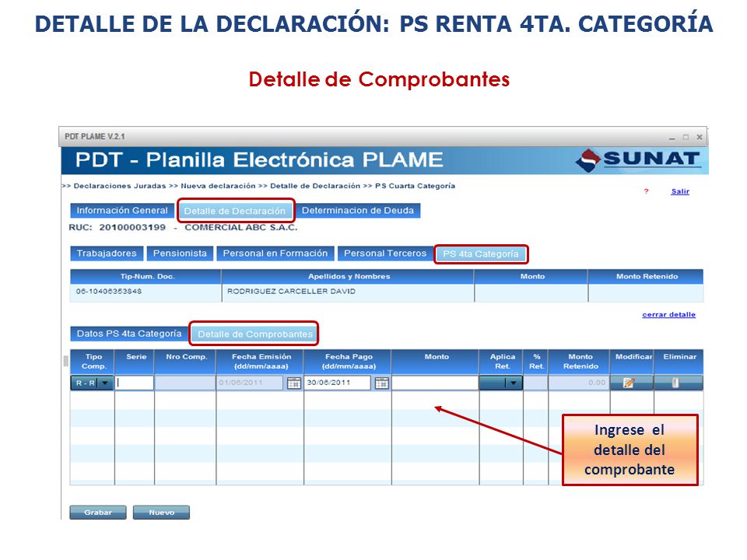Screen dimensions: 747x560
Task: Open the Fecha Pago calendar picker
Action: point(381,383)
